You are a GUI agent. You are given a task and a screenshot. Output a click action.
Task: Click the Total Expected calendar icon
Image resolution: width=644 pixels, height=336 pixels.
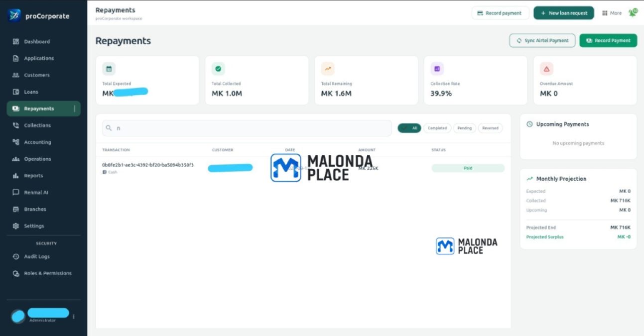109,69
